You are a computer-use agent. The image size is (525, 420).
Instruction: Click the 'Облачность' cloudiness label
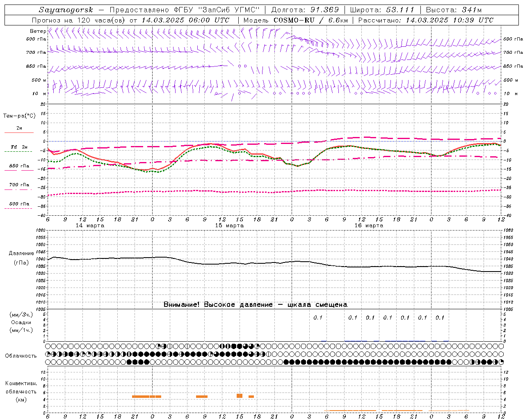coord(21,356)
